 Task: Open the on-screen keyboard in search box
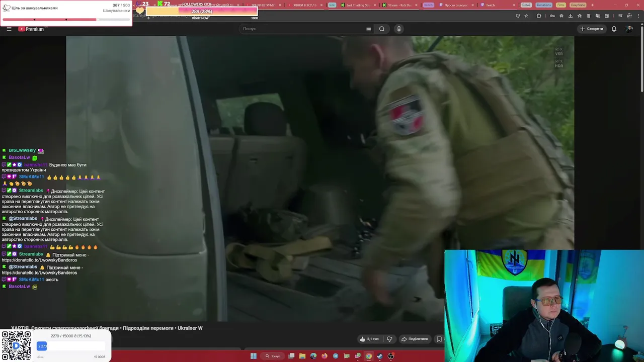click(x=369, y=29)
